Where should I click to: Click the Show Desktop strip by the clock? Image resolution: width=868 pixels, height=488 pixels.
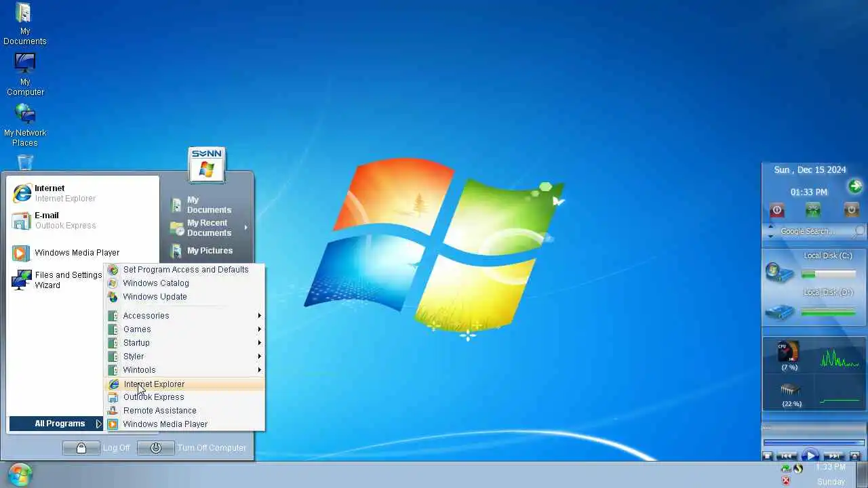point(862,474)
